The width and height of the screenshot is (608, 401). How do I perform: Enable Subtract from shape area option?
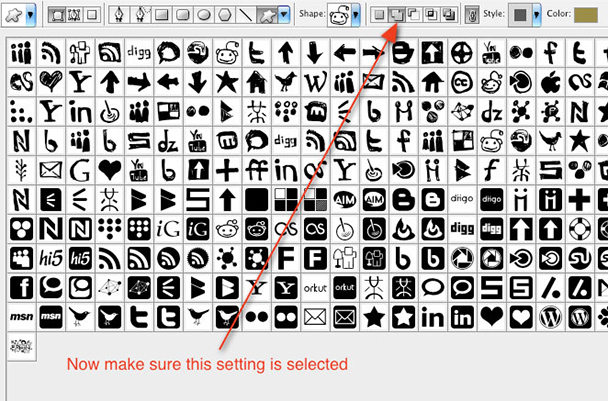click(x=414, y=15)
